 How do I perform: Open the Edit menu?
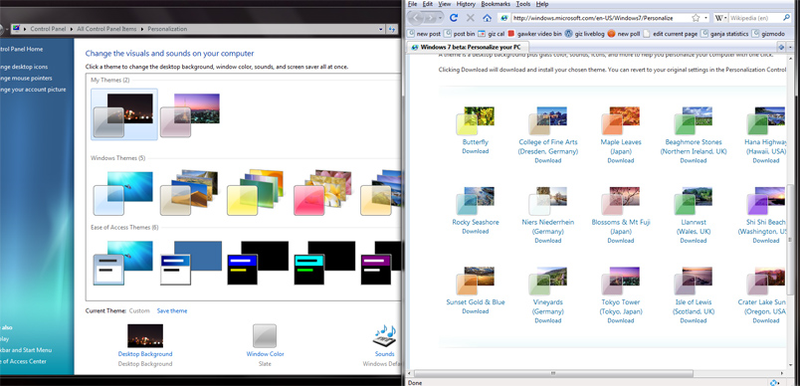[x=428, y=4]
